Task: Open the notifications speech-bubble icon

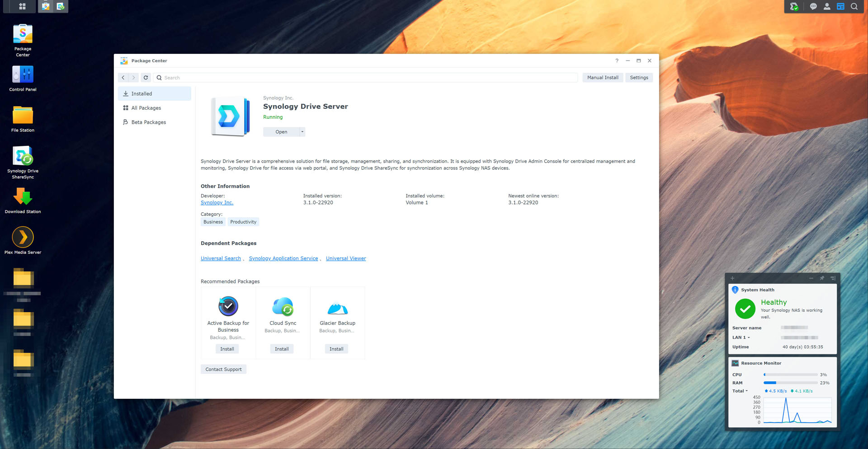Action: (813, 6)
